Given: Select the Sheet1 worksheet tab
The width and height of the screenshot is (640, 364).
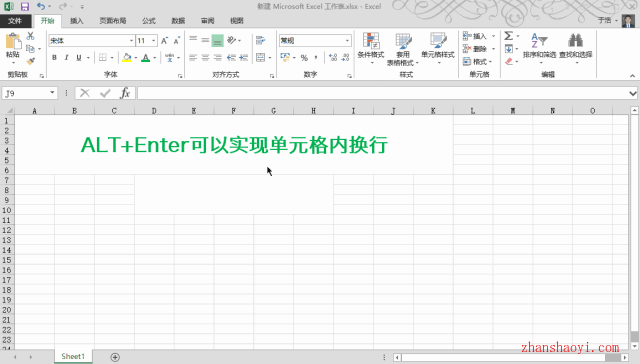Looking at the screenshot, I should click(73, 356).
